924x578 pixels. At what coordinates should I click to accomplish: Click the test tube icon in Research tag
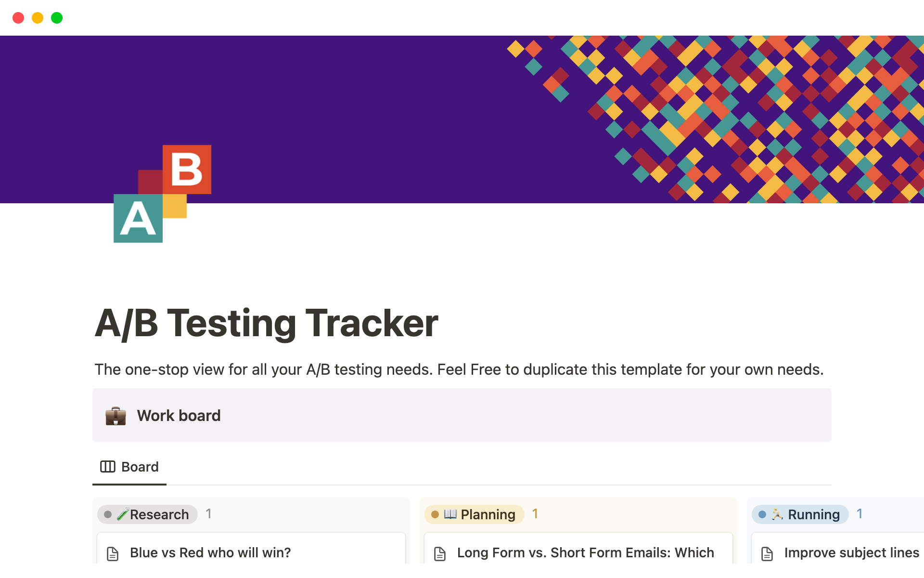click(x=123, y=514)
